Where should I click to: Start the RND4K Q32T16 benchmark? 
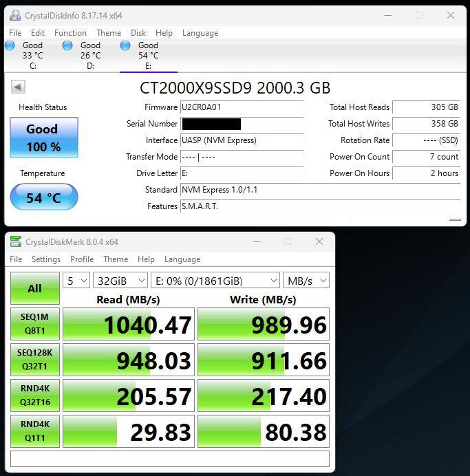pyautogui.click(x=34, y=396)
